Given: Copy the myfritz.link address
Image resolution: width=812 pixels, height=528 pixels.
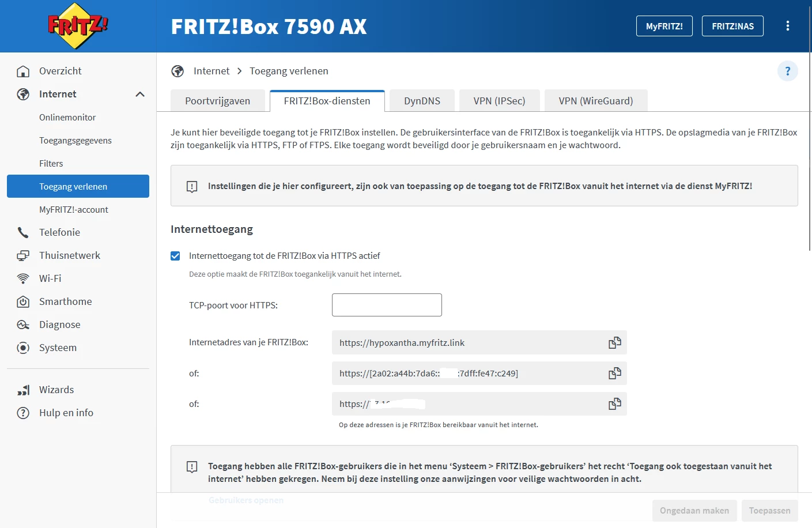Looking at the screenshot, I should [615, 342].
